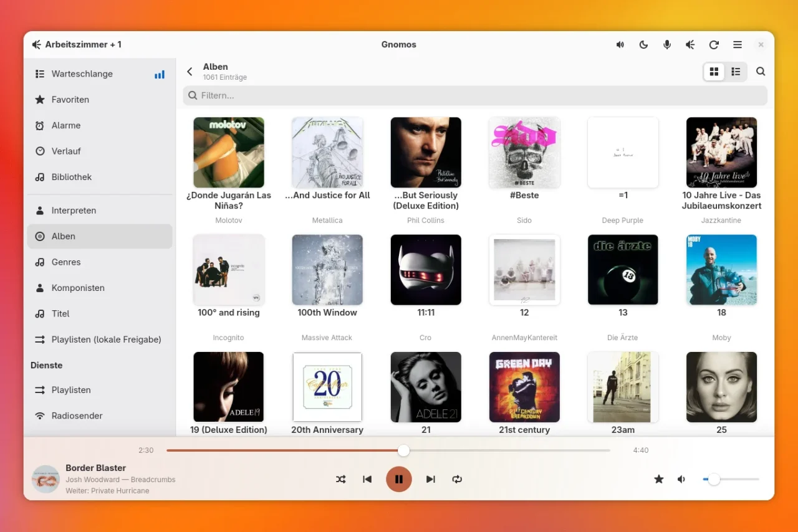The image size is (798, 532).
Task: Click the speaker volume icon left of the moon
Action: click(x=620, y=45)
